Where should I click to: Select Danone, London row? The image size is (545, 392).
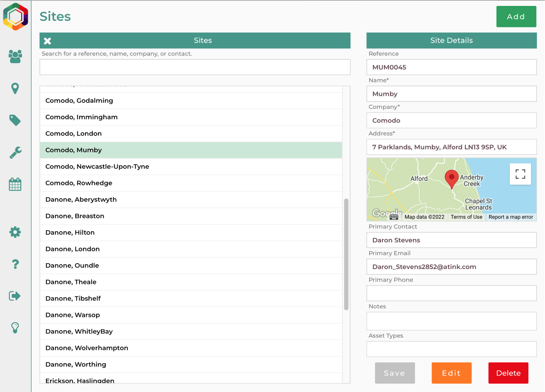point(191,249)
